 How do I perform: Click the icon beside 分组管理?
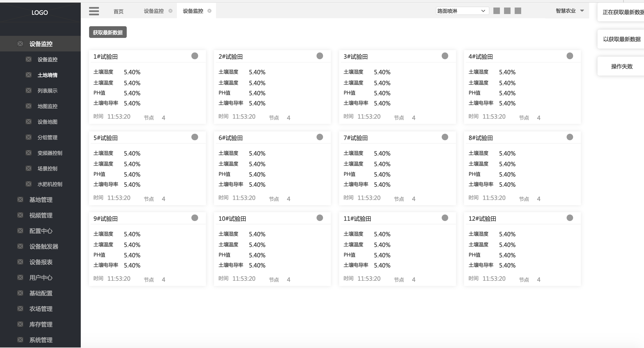29,137
